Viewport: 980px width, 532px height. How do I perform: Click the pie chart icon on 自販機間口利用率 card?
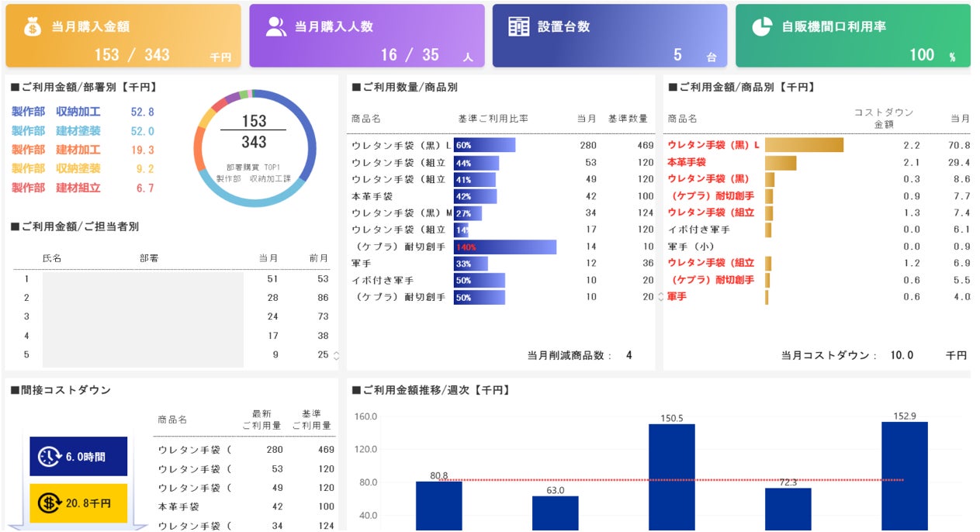click(762, 26)
